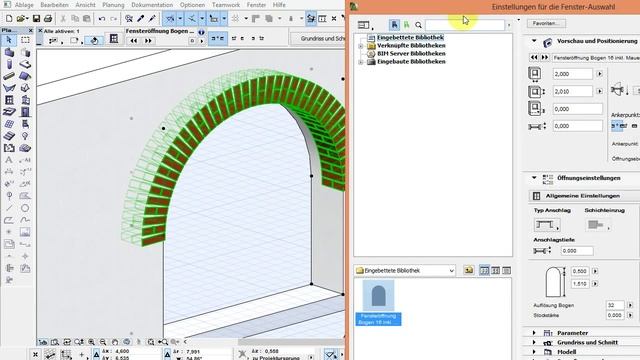Toggle the folder view mode in library dialog
This screenshot has width=640, height=360.
coord(394,25)
